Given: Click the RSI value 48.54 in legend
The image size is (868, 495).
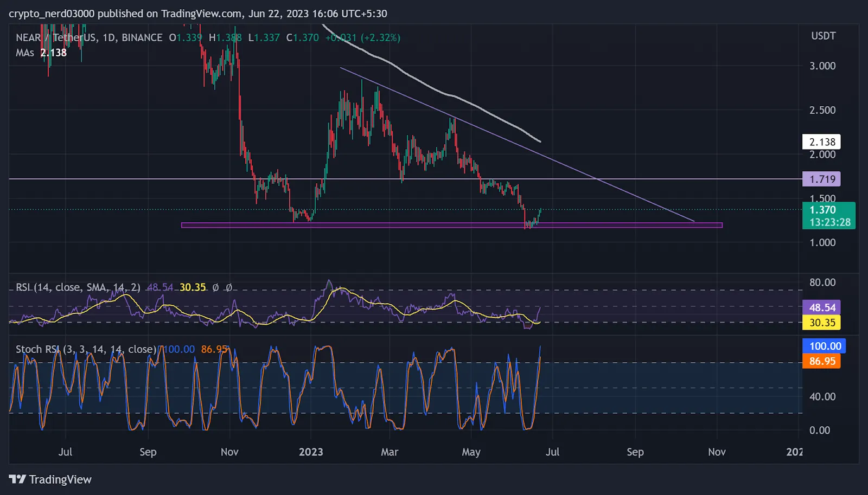Looking at the screenshot, I should [160, 287].
